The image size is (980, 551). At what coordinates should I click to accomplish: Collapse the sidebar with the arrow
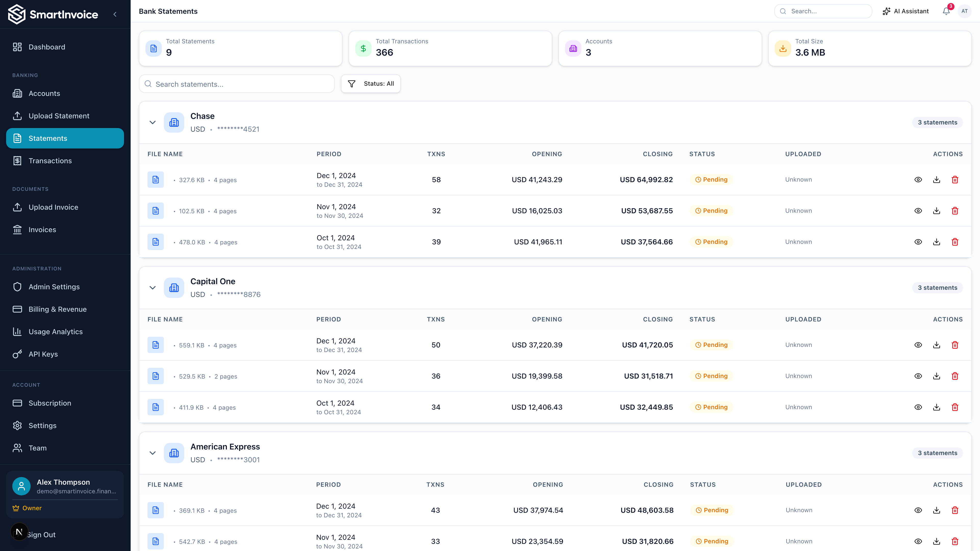pyautogui.click(x=115, y=15)
